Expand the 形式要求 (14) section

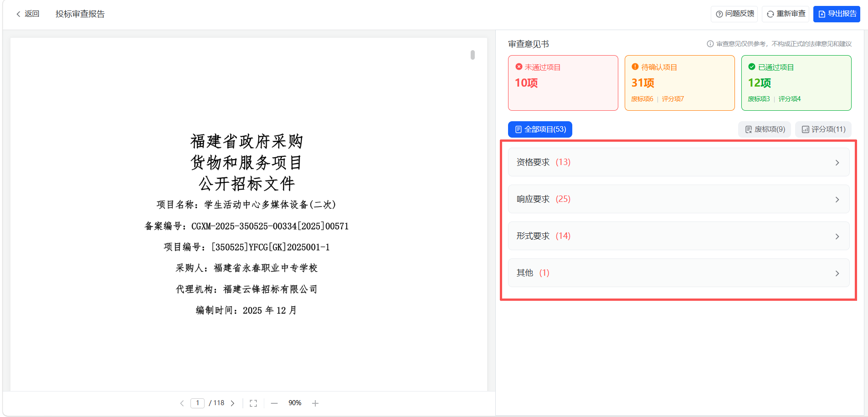coord(679,236)
